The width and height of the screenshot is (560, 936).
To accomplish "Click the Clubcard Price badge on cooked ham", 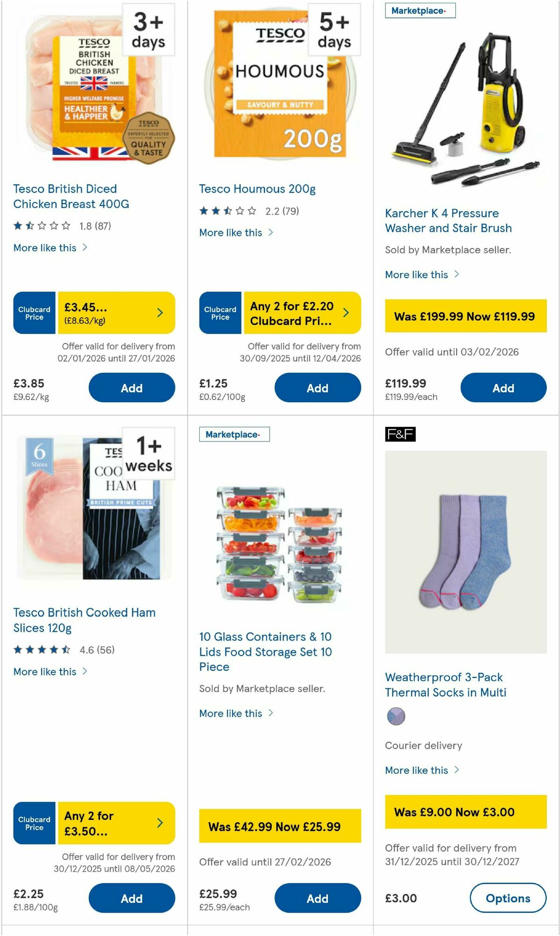I will [x=34, y=823].
